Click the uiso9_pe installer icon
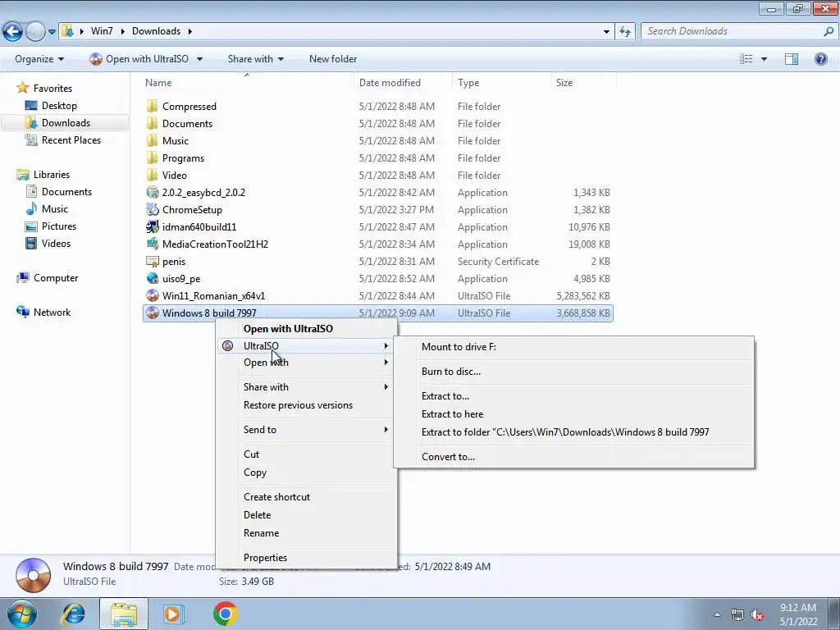Screen dimensions: 840x630 [x=152, y=279]
